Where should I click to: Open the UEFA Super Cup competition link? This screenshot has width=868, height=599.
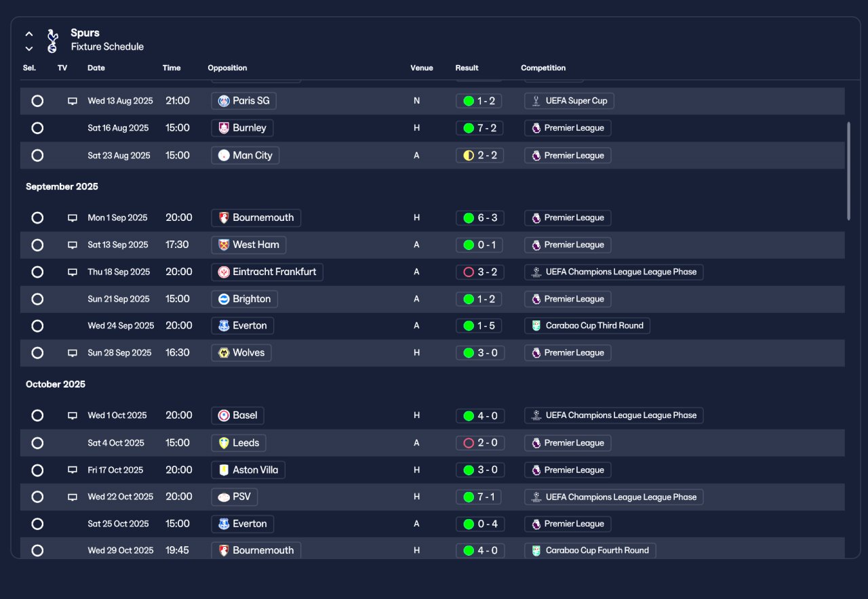569,101
